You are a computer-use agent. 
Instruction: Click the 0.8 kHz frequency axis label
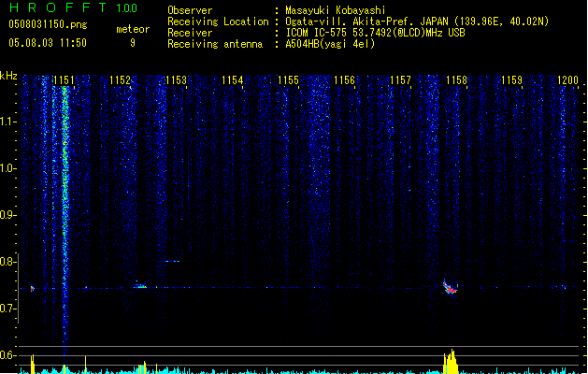click(x=7, y=262)
